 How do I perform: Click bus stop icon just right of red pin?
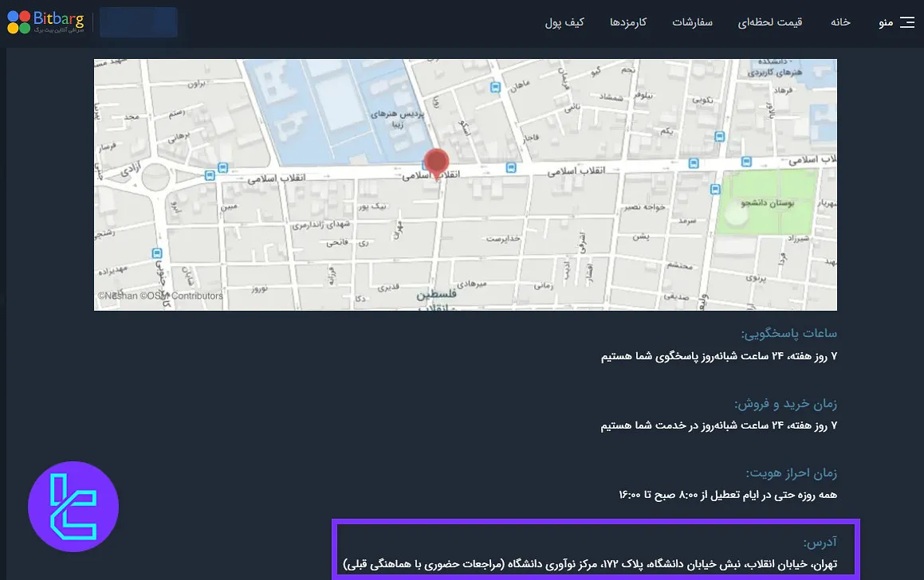pos(509,168)
